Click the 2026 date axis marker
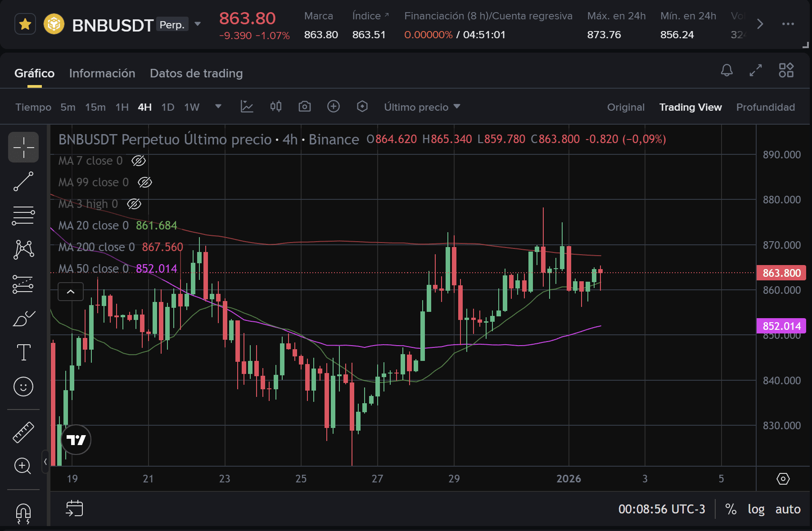This screenshot has height=531, width=812. [x=568, y=479]
